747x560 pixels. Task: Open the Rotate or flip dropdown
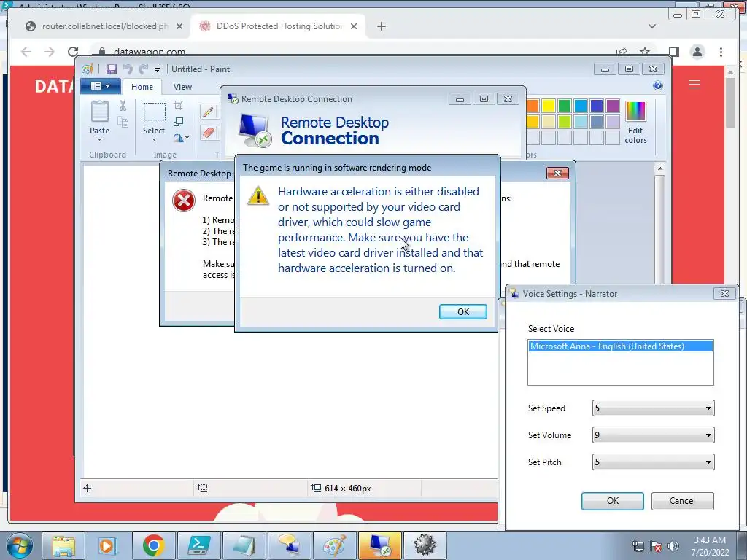point(181,138)
